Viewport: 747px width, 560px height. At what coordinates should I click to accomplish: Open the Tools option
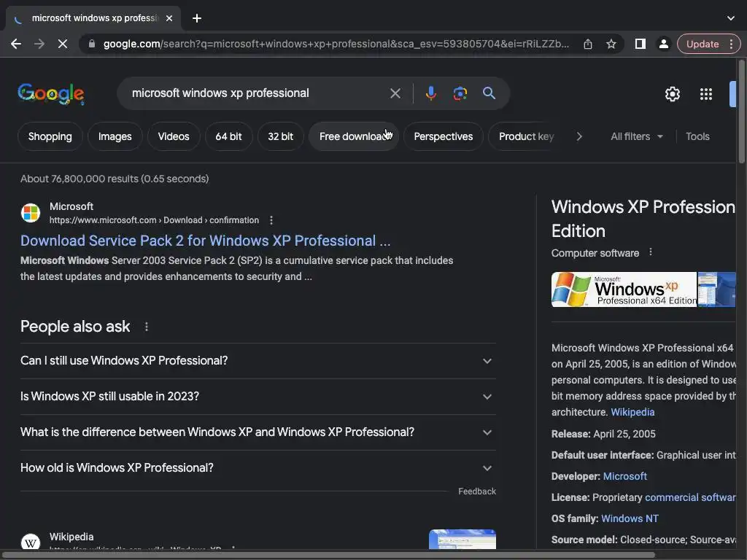pyautogui.click(x=697, y=136)
